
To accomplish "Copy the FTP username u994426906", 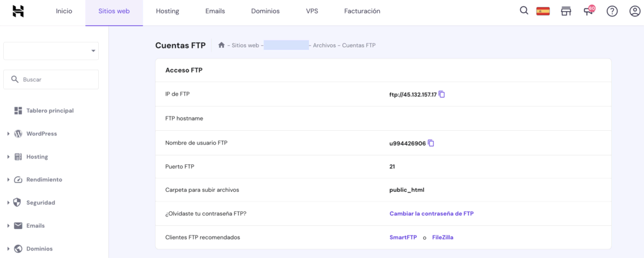I will coord(431,143).
